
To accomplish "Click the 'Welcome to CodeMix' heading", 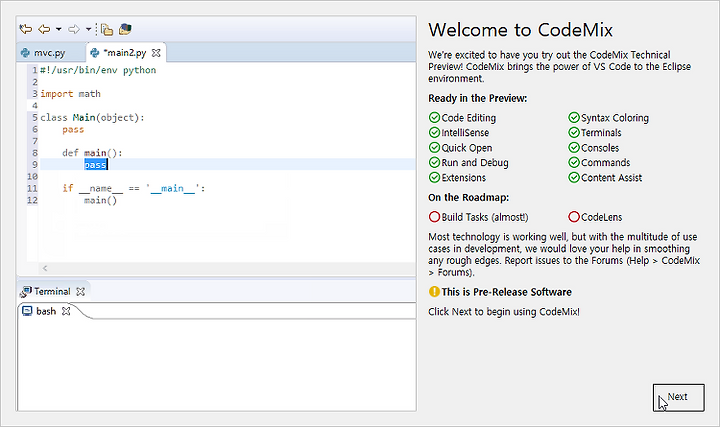I will [520, 30].
